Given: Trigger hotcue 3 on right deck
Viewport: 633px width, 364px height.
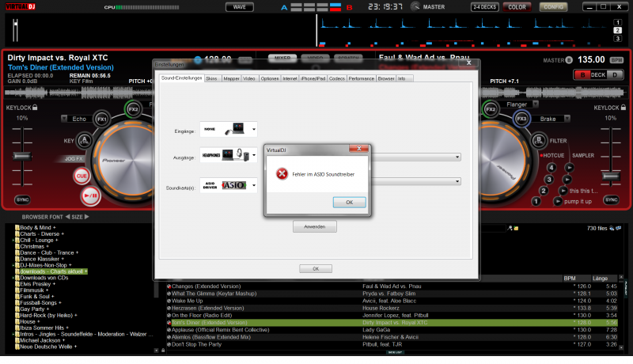Looking at the screenshot, I should click(549, 179).
